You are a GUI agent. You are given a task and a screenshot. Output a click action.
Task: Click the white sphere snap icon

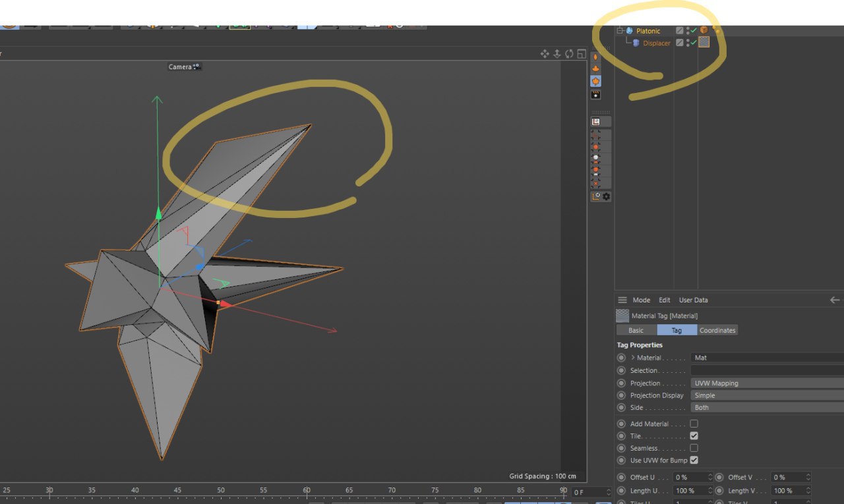[596, 157]
